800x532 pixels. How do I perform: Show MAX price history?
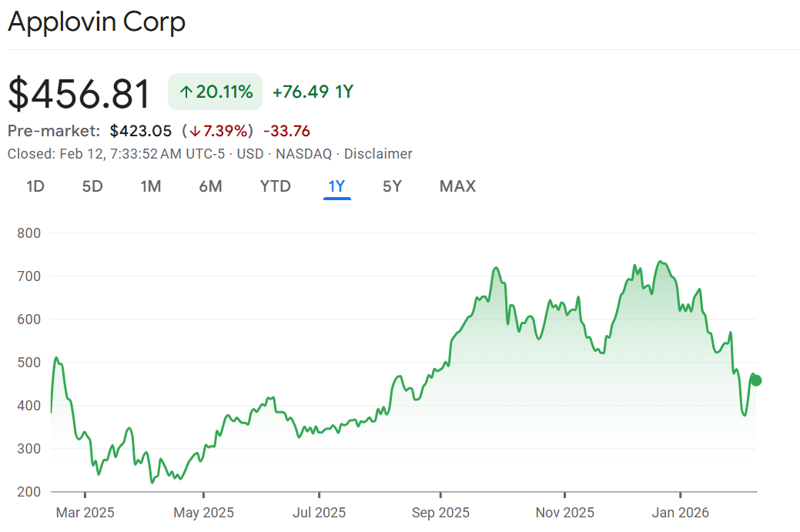click(457, 186)
